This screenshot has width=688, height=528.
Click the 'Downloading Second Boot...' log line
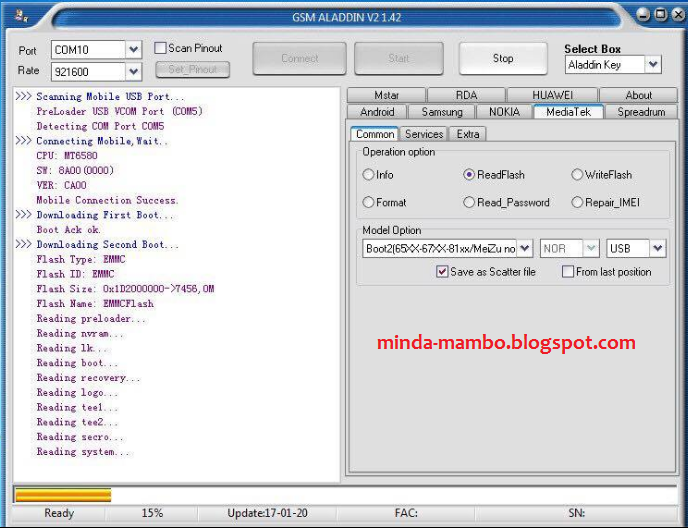coord(108,244)
